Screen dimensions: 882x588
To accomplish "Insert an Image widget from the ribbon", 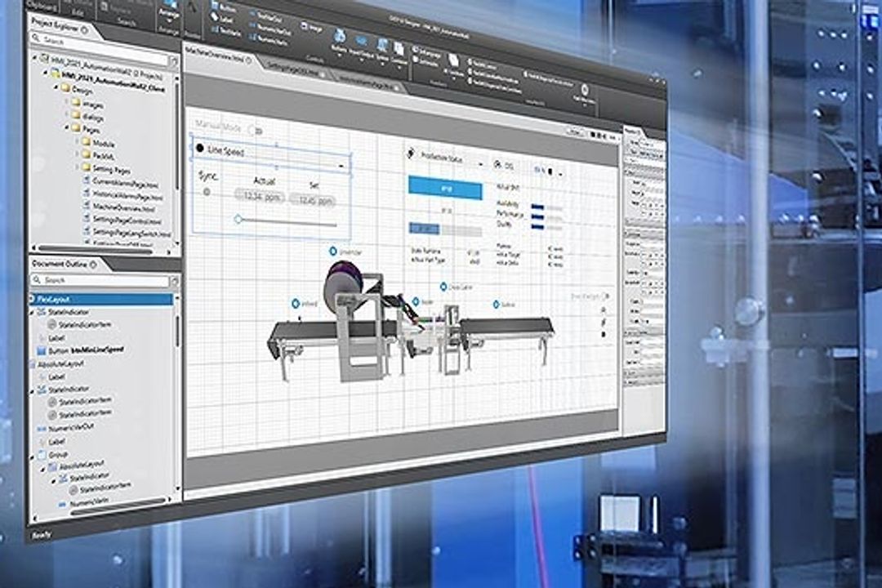I will [x=312, y=26].
